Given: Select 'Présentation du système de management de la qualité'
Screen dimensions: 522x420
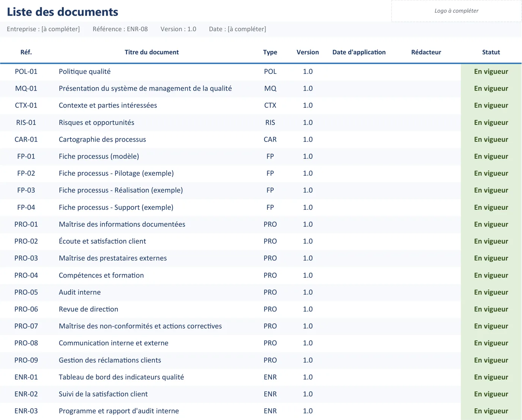Looking at the screenshot, I should (145, 88).
